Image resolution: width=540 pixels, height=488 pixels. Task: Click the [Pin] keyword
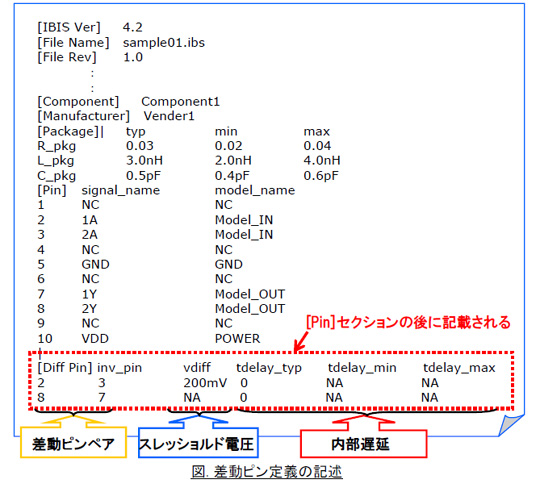pyautogui.click(x=52, y=190)
